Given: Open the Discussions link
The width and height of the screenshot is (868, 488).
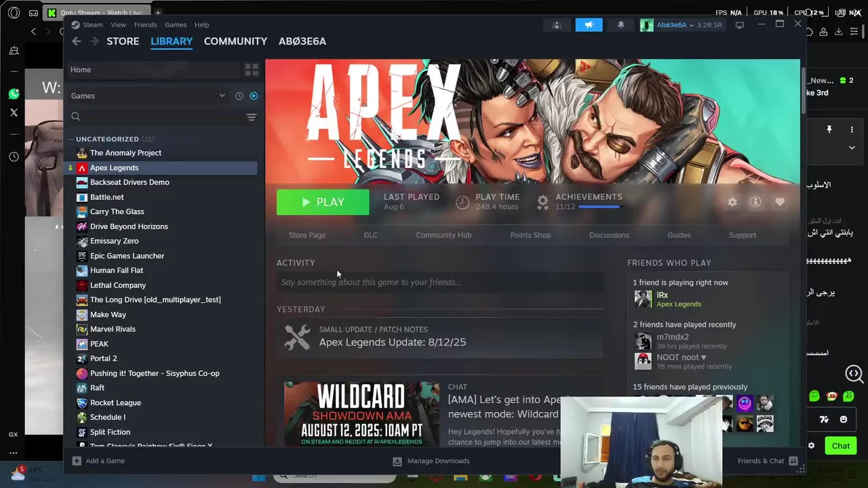Looking at the screenshot, I should 609,235.
